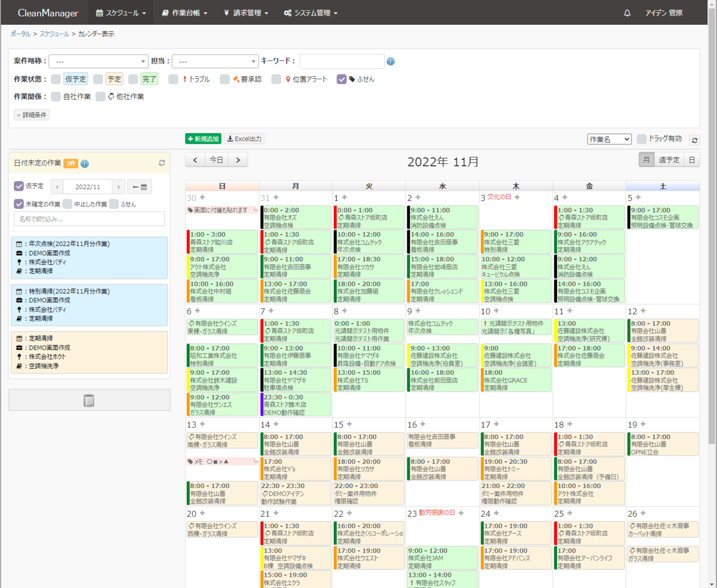Go to previous month arrow
Screen dimensions: 717x588
point(195,160)
